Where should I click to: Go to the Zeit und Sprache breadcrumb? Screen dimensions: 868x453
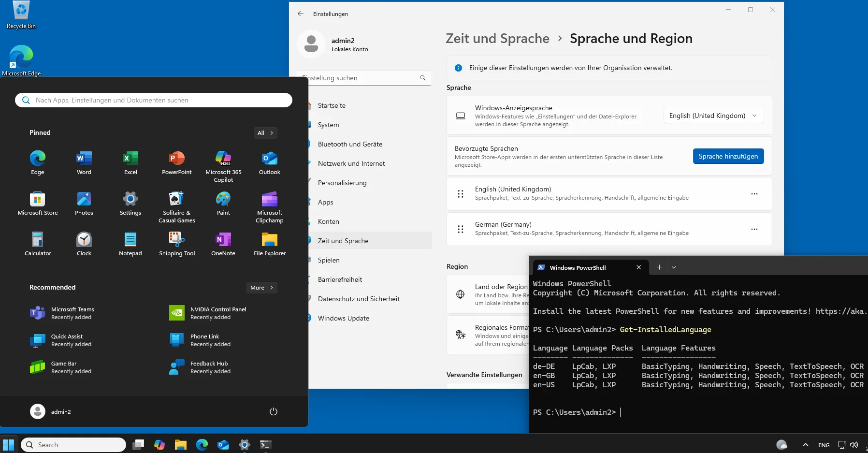point(497,39)
